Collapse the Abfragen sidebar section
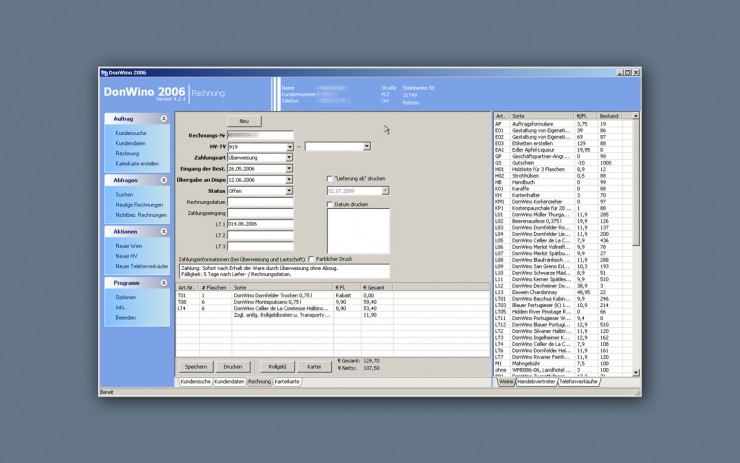 click(164, 180)
